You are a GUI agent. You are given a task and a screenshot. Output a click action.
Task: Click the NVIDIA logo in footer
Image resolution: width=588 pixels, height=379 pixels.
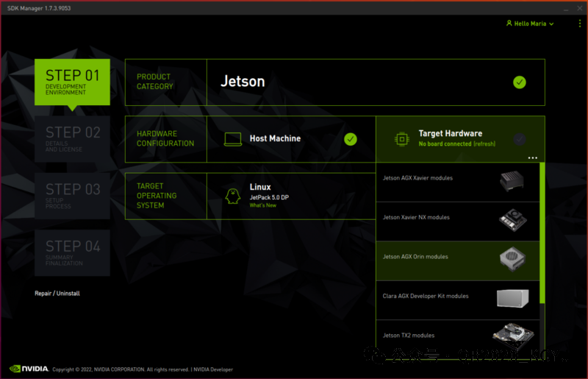coord(29,369)
